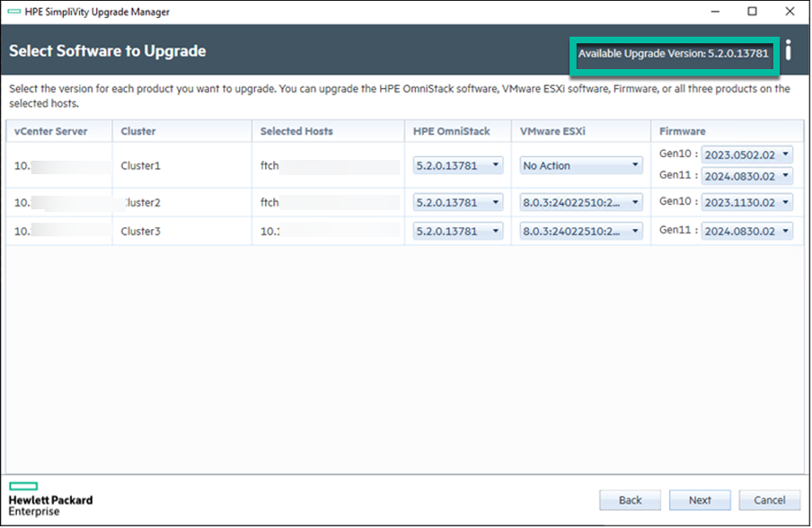The width and height of the screenshot is (812, 528).
Task: Click the Hewlett Packard Enterprise logo
Action: pyautogui.click(x=50, y=499)
